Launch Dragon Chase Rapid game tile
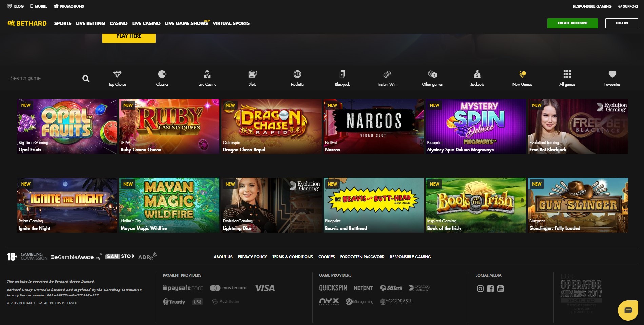 click(271, 126)
